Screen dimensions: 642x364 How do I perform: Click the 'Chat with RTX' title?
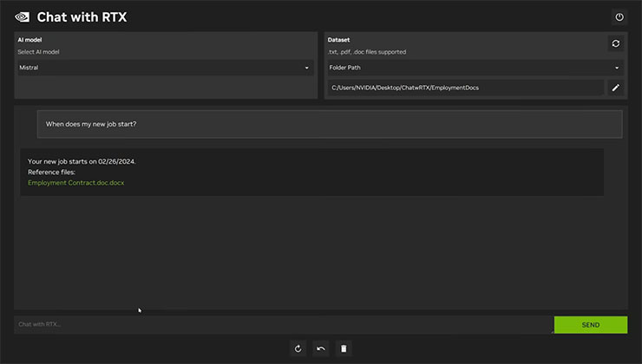coord(82,17)
